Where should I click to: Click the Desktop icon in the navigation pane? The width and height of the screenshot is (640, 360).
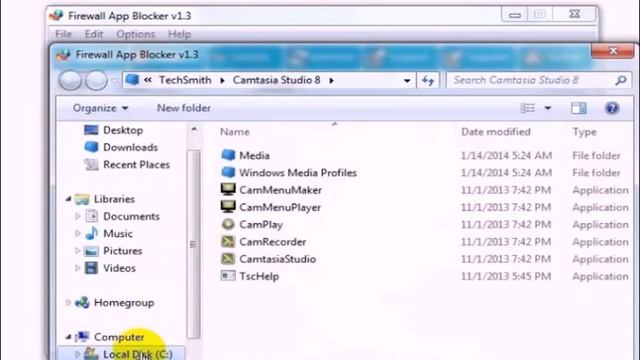(x=91, y=130)
